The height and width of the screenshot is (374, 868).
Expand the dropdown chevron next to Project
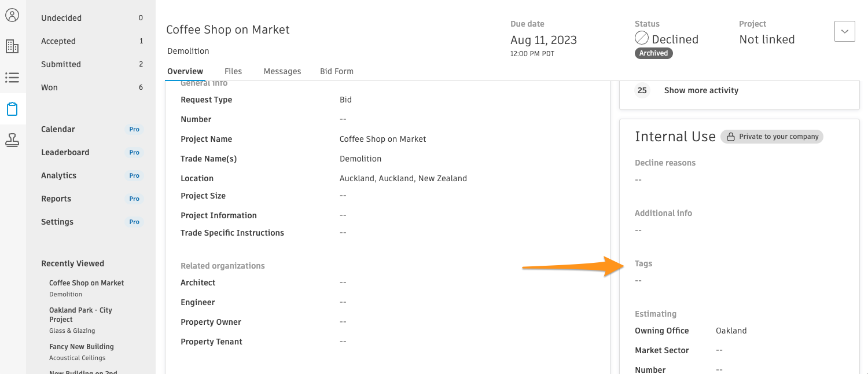click(844, 31)
